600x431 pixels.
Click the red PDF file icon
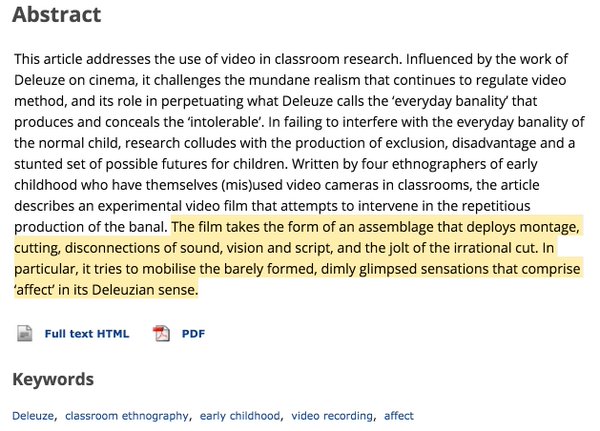(x=161, y=333)
